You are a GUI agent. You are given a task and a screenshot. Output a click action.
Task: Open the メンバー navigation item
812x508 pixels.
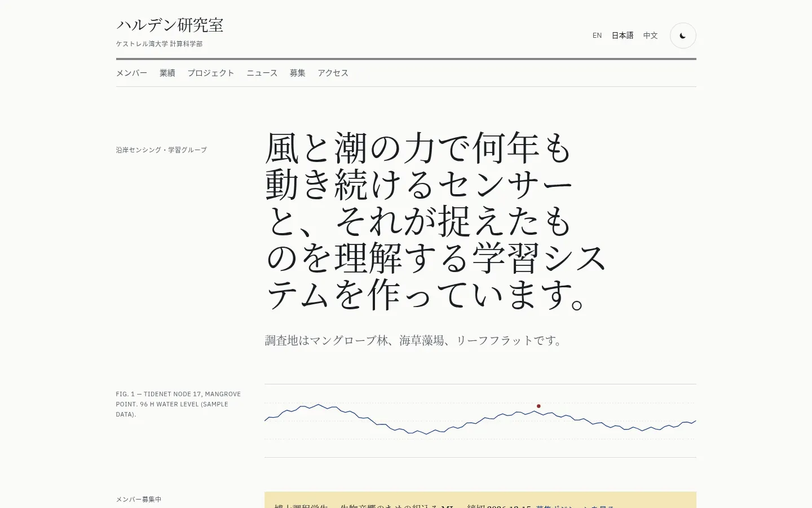[131, 73]
